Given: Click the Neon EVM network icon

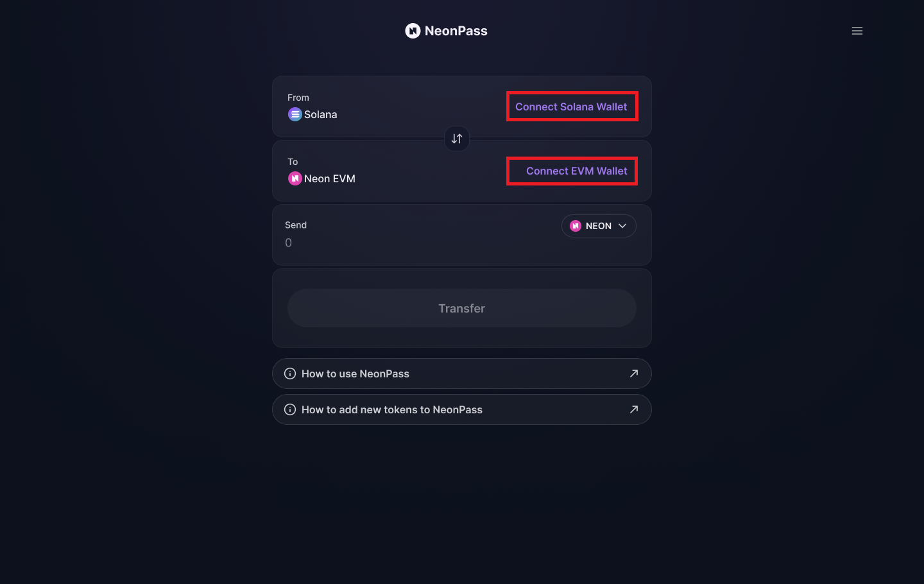Looking at the screenshot, I should point(295,178).
